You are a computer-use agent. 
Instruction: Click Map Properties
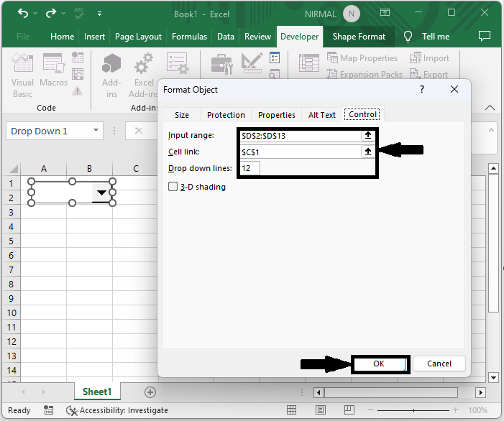pyautogui.click(x=362, y=58)
